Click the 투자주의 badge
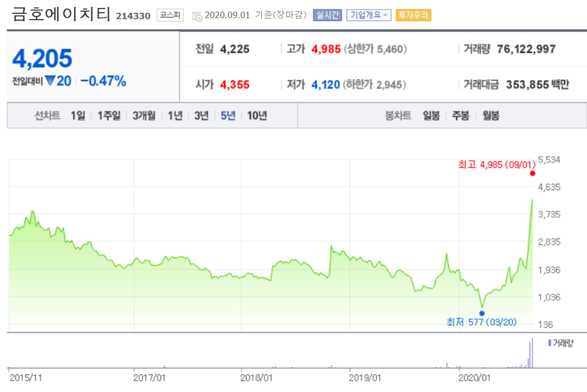Viewport: 587px width, 392px height. pos(413,15)
